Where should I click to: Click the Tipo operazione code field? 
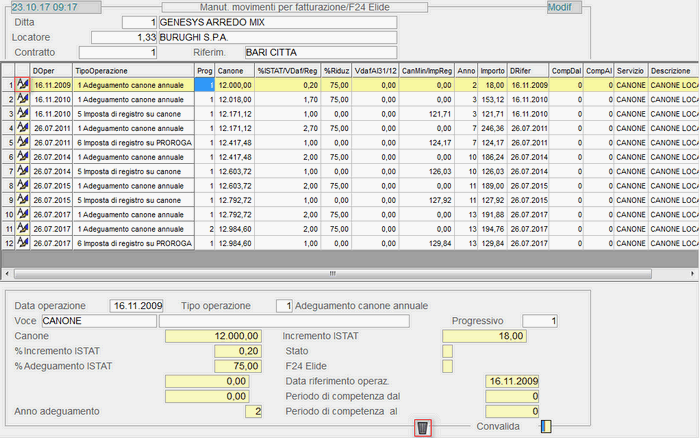pyautogui.click(x=284, y=306)
